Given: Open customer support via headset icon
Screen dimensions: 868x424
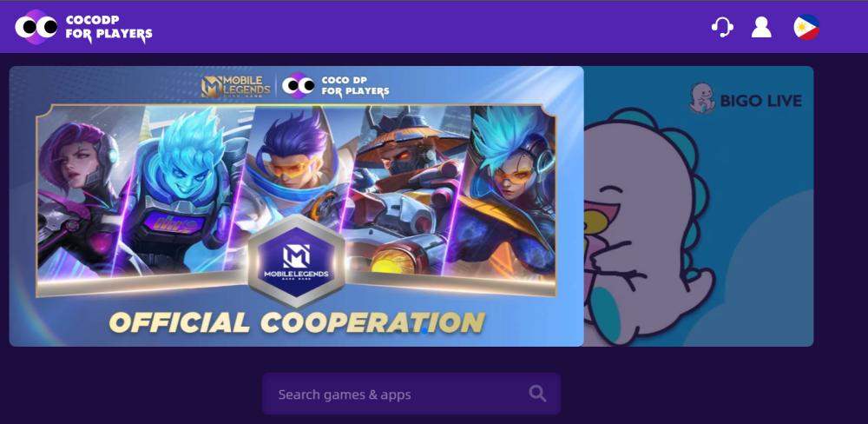Looking at the screenshot, I should tap(722, 27).
